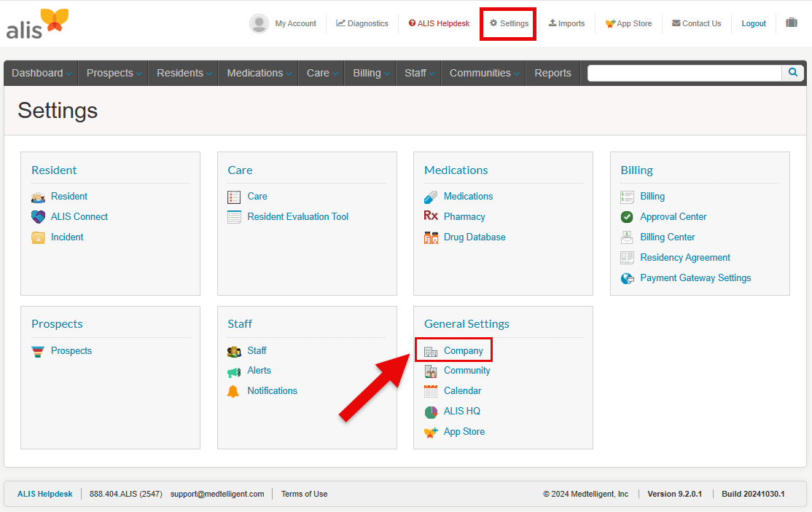Expand the Medications navigation dropdown

tap(259, 73)
